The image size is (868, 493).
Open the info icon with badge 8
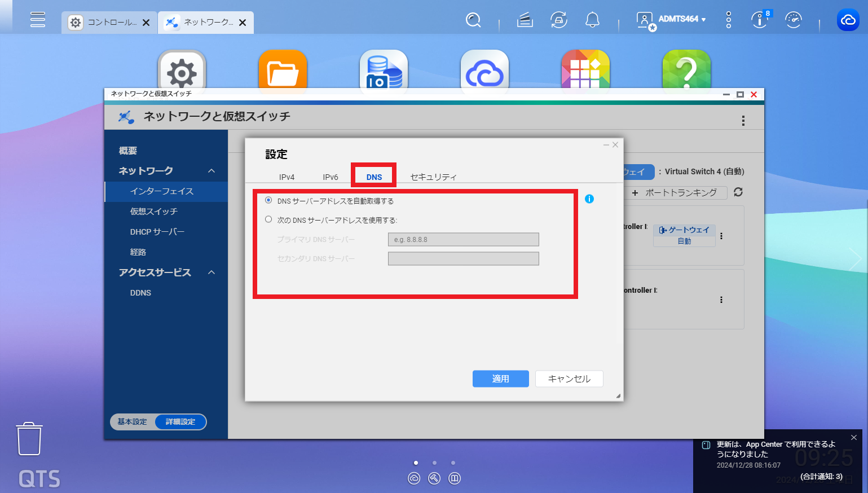(x=760, y=20)
